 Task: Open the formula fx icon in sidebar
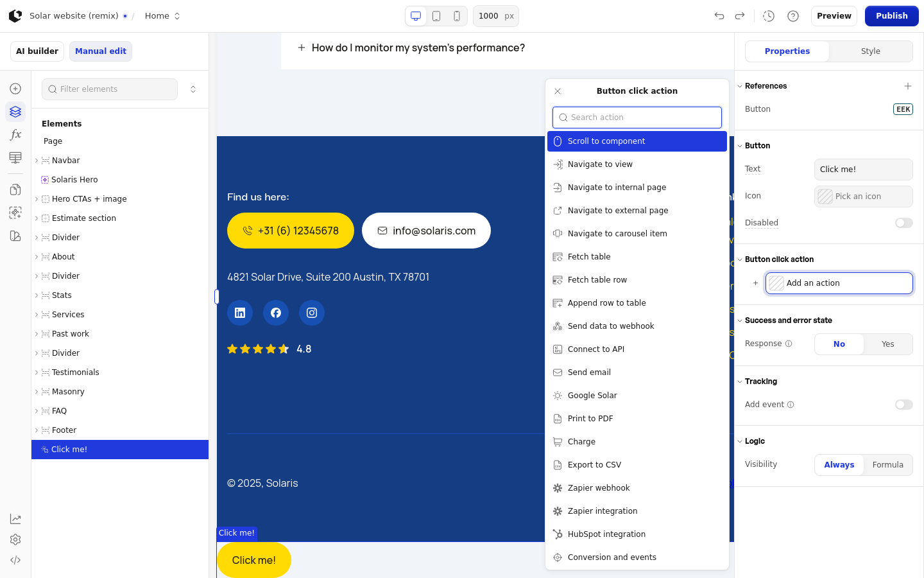(x=15, y=135)
